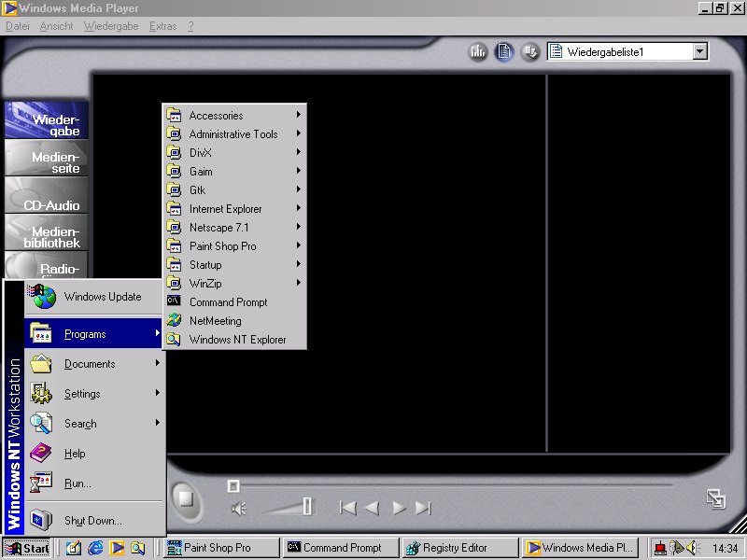
Task: Open the Wiedergabeliste1 playlist dropdown
Action: [x=700, y=52]
